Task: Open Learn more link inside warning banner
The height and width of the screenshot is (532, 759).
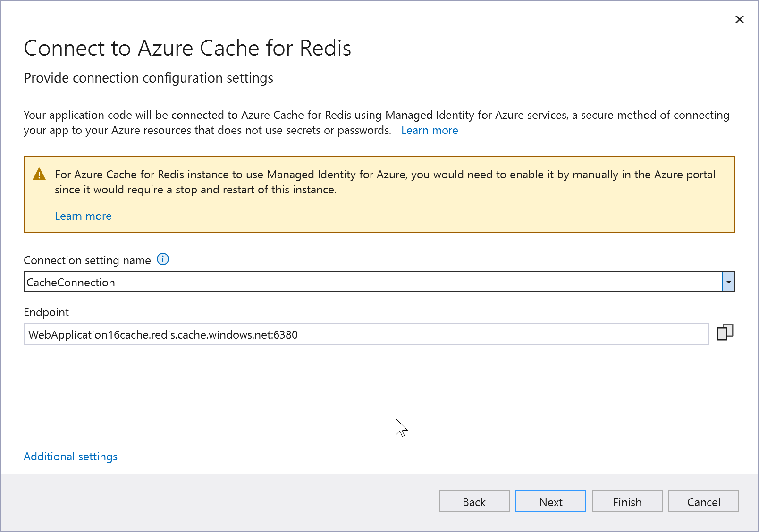Action: click(83, 216)
